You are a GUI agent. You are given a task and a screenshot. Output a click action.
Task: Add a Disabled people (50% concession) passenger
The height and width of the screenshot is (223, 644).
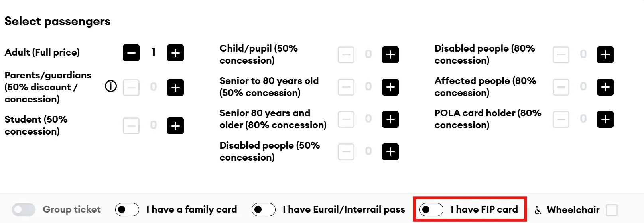[390, 152]
